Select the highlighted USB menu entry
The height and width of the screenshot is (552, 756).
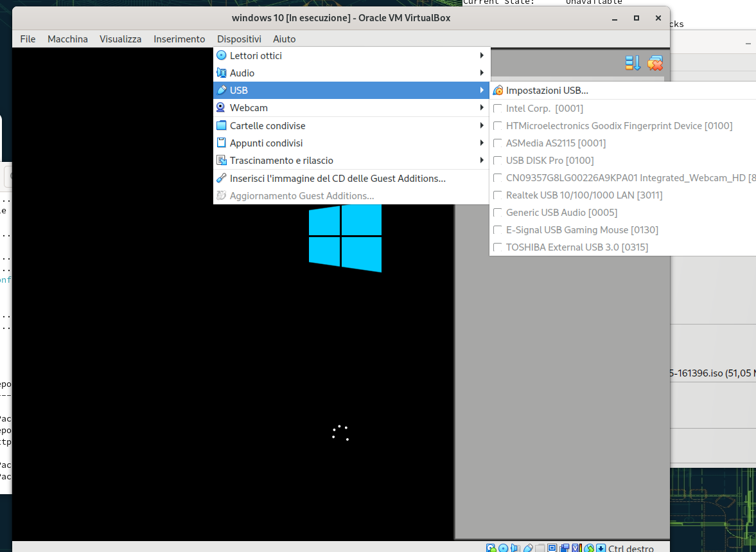pos(351,90)
